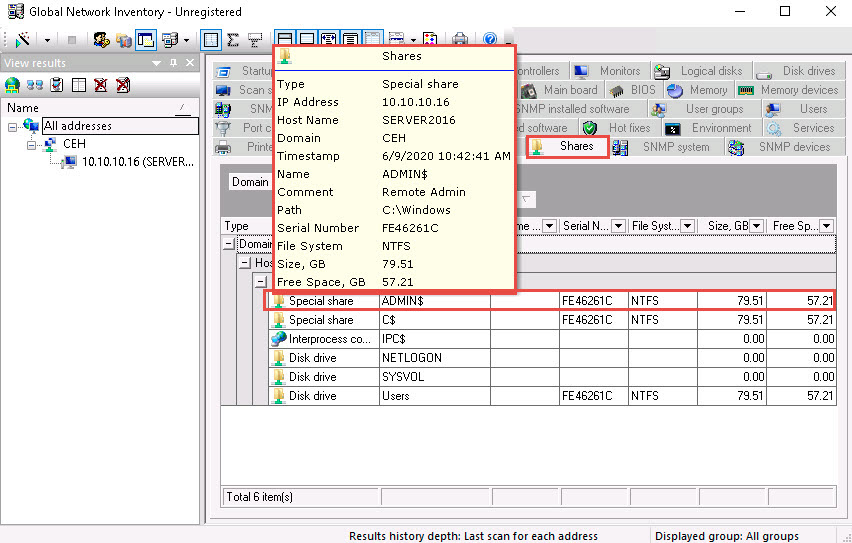Screen dimensions: 852x543
Task: Toggle the text lines layout button
Action: pos(350,38)
